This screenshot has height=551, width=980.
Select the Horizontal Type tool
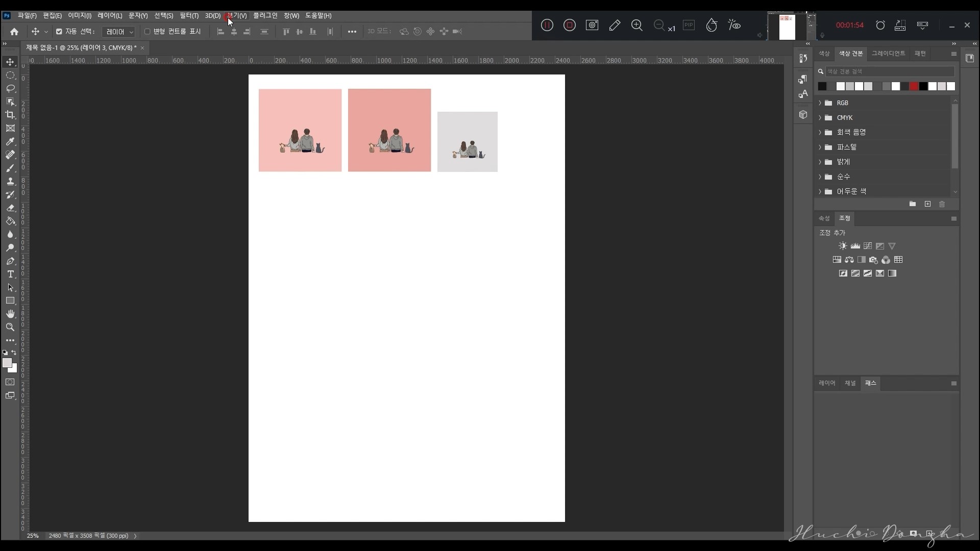pyautogui.click(x=10, y=274)
